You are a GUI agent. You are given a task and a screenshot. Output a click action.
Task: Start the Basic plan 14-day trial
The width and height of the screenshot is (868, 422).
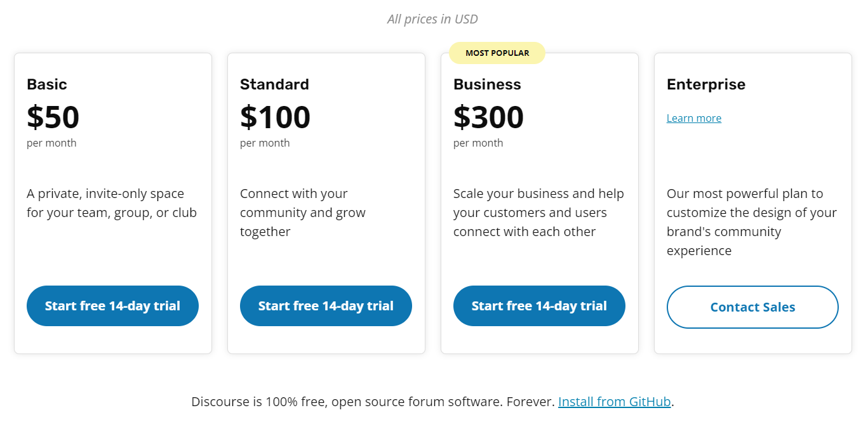(x=112, y=306)
